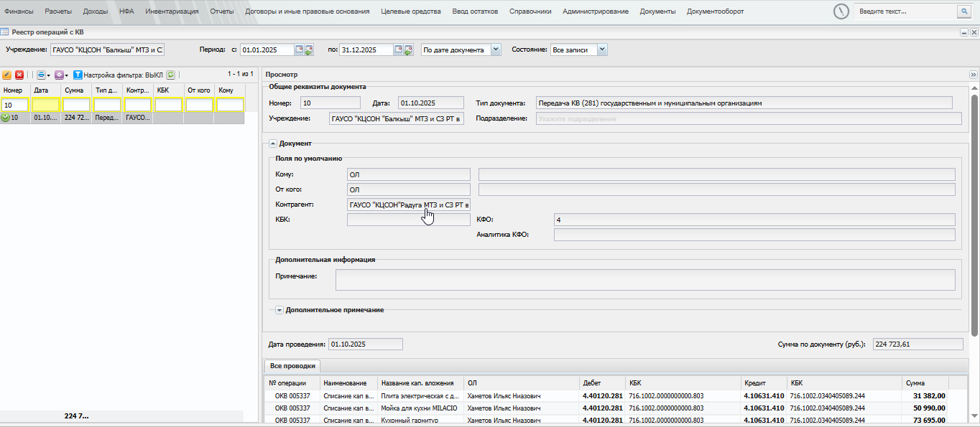Open the 'По дате документа' dropdown
The height and width of the screenshot is (427, 980).
point(496,50)
